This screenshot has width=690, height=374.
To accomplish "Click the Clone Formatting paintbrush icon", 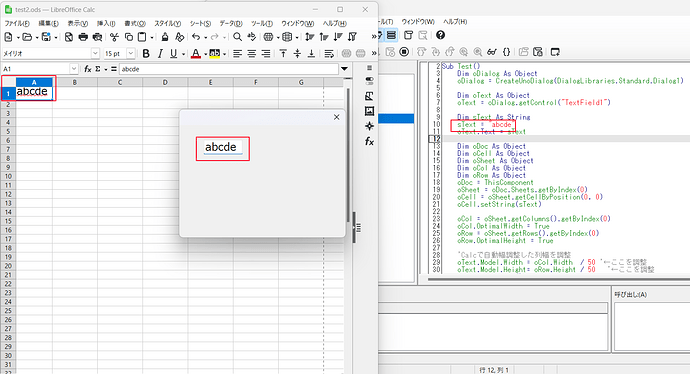I will [x=165, y=37].
